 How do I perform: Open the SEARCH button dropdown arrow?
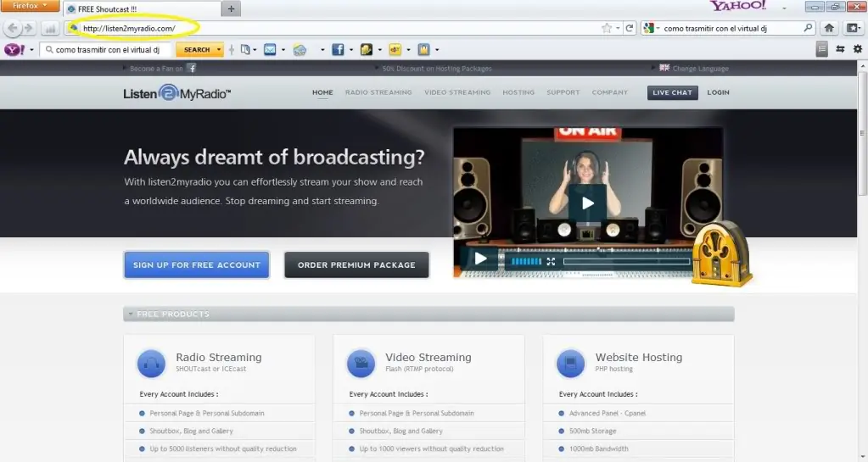219,50
